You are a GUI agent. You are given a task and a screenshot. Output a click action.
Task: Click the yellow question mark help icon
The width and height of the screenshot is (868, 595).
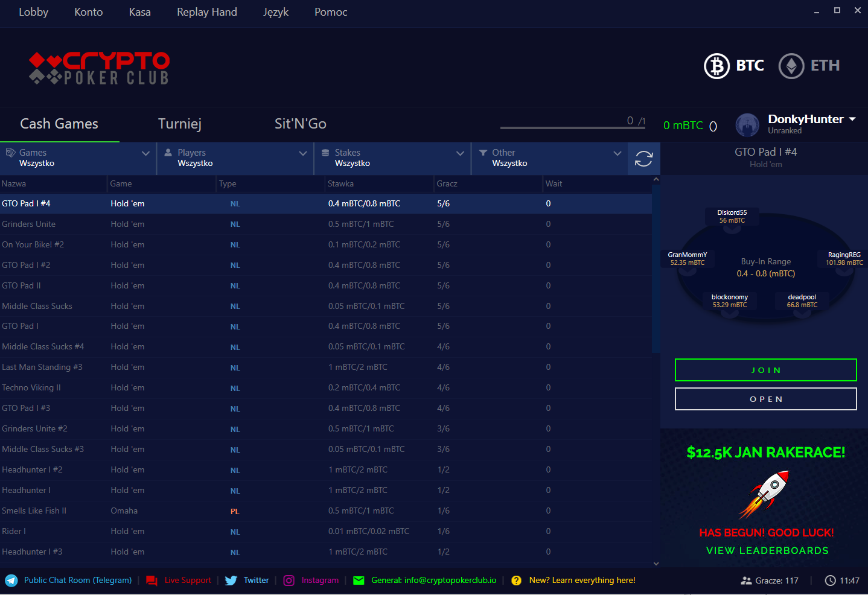(x=516, y=581)
